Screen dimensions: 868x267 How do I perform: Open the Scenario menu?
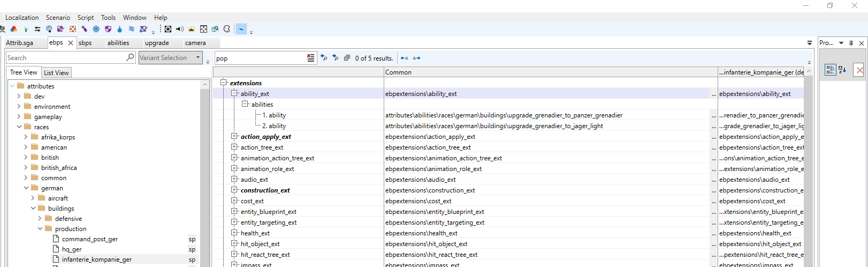coord(58,18)
